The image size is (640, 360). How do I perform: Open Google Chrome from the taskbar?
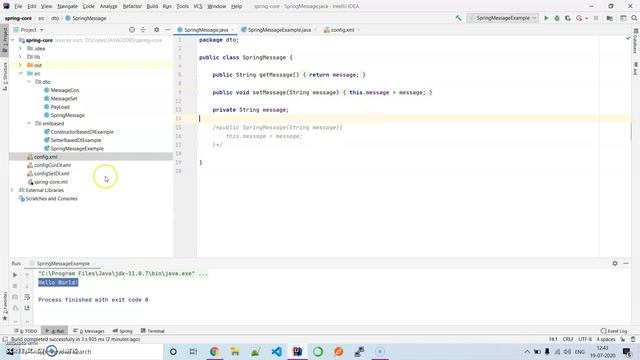(214, 351)
